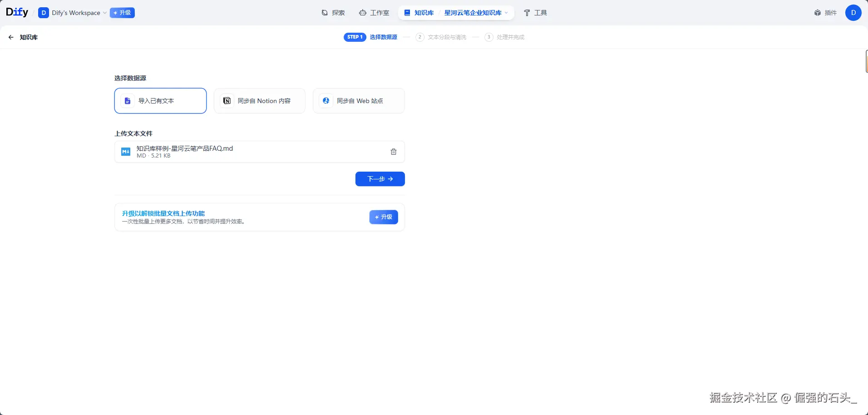
Task: Select 同步自 Notion 内容 data source
Action: pyautogui.click(x=260, y=101)
